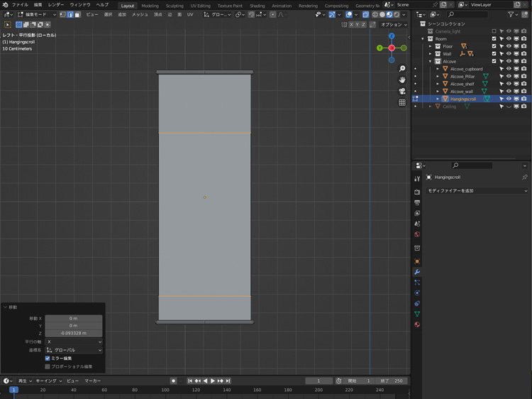
Task: Disable the Floor collection checkbox
Action: click(494, 46)
